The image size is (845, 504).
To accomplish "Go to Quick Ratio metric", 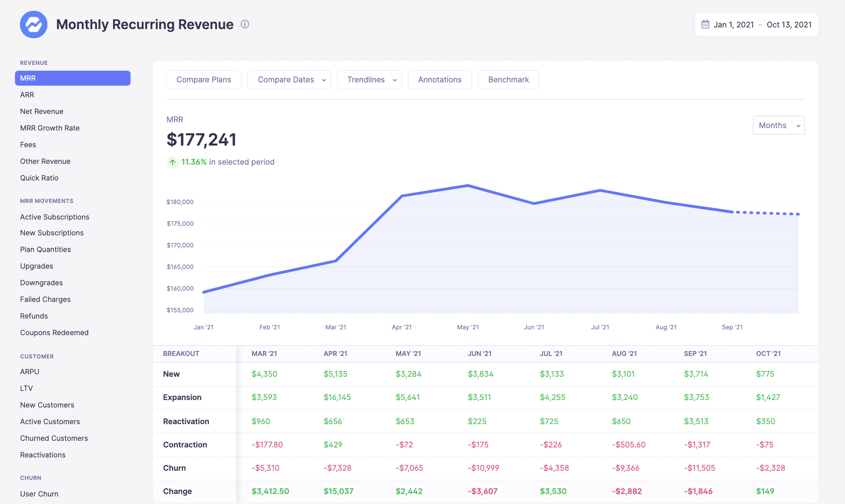I will click(x=40, y=178).
